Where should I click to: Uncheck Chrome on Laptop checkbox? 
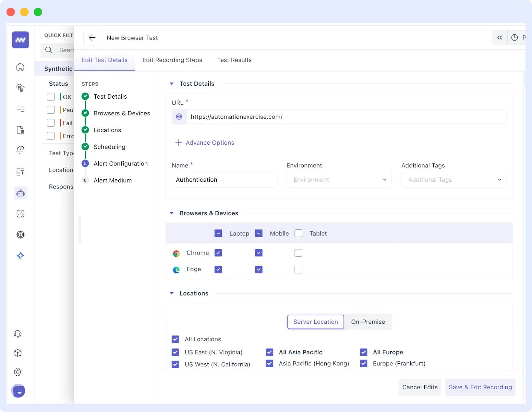(x=218, y=253)
